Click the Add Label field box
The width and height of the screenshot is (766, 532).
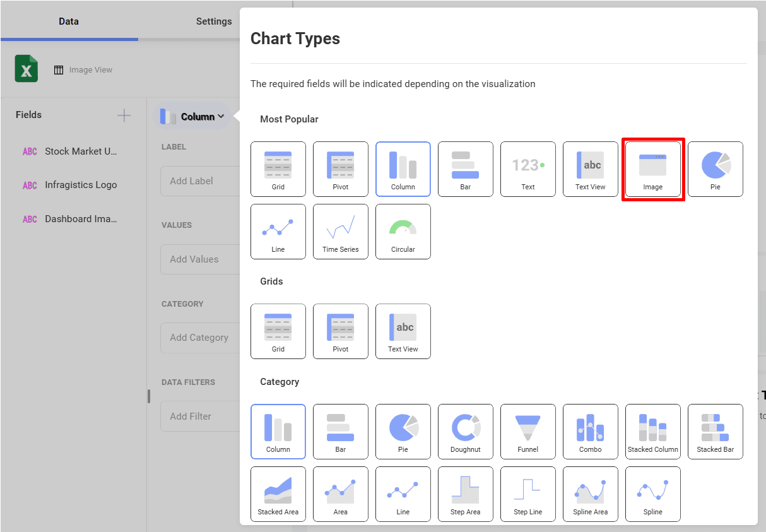tap(200, 181)
